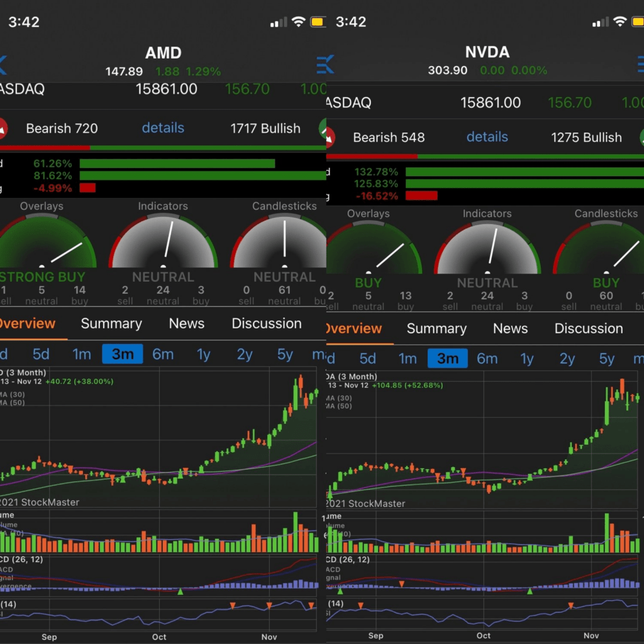This screenshot has width=644, height=644.
Task: Open the details link for NVDA sentiment
Action: 487,136
